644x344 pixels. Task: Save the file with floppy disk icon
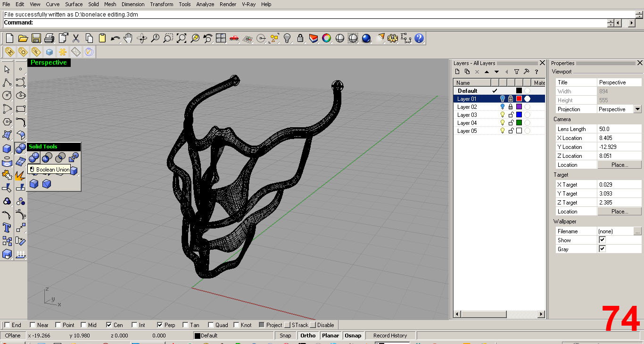point(36,38)
